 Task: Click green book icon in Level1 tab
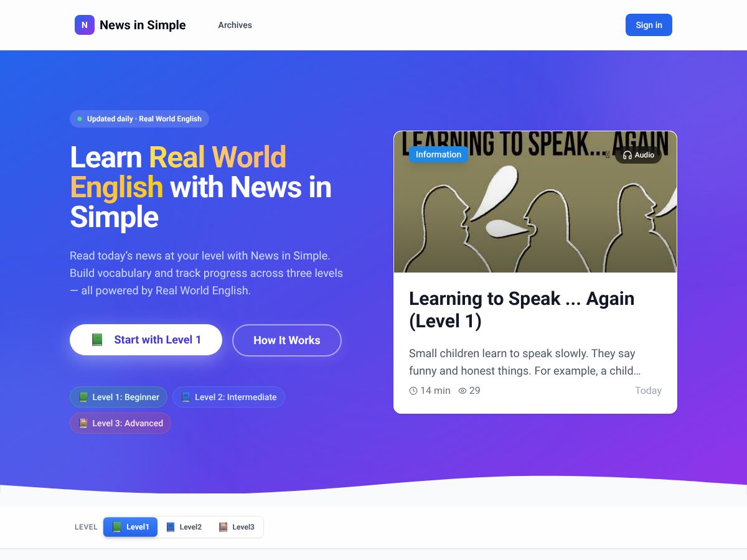[116, 527]
